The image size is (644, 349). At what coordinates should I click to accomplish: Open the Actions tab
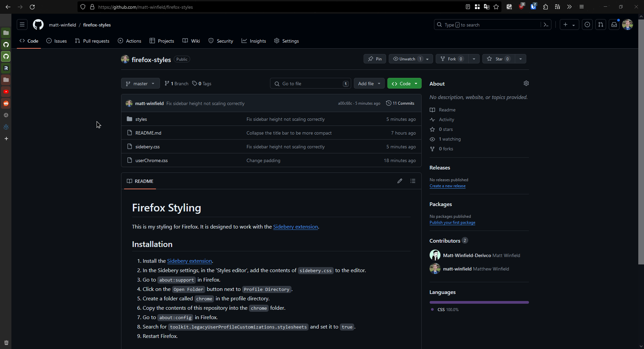(130, 41)
